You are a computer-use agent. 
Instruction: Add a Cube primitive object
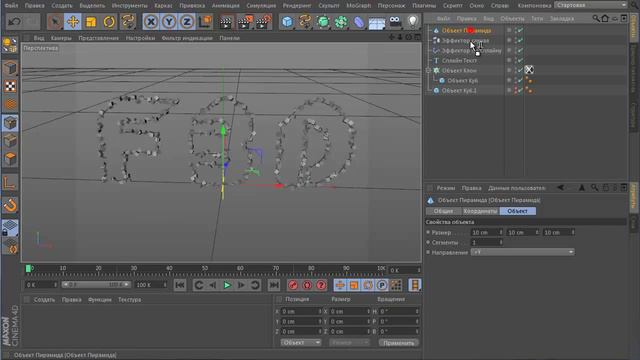coord(287,21)
